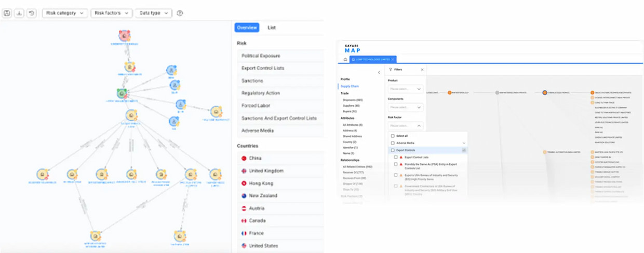Click the download icon in graph toolbar
The width and height of the screenshot is (644, 253).
point(19,13)
